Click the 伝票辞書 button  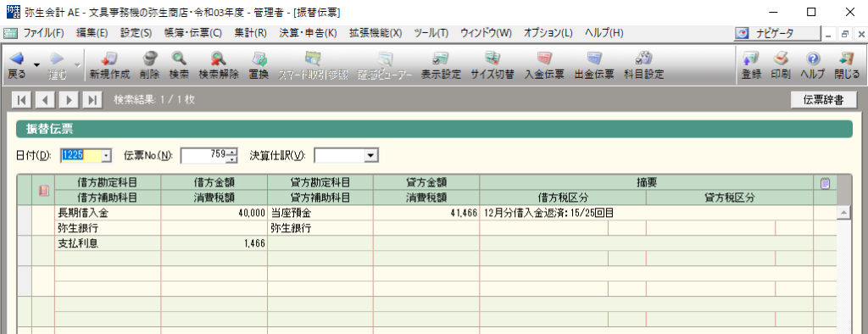[824, 100]
